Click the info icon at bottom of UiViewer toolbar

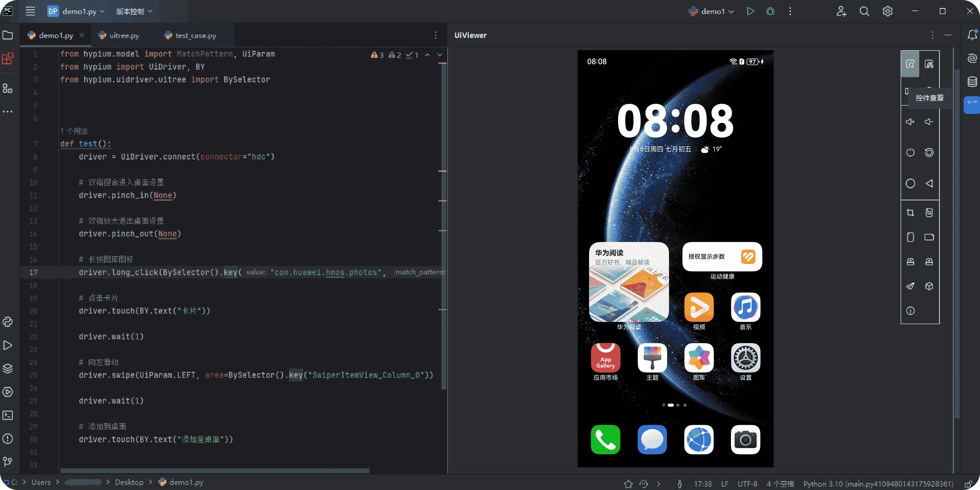point(910,311)
